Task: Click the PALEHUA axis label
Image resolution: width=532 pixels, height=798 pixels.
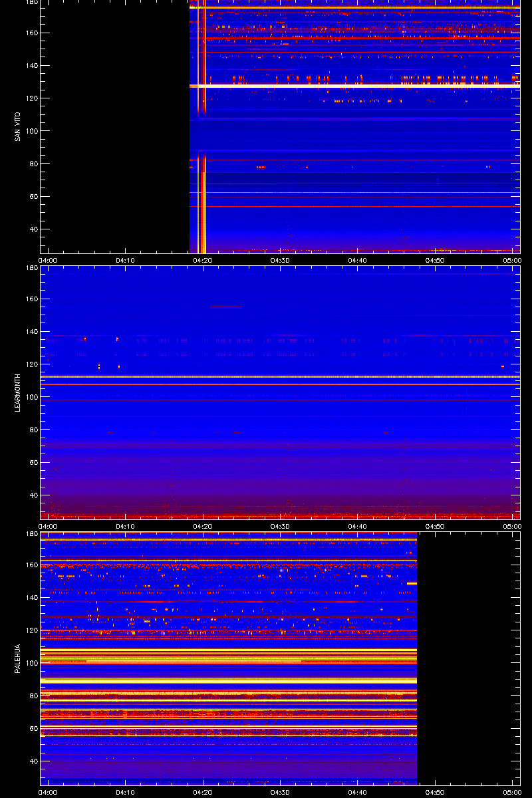Action: (17, 659)
